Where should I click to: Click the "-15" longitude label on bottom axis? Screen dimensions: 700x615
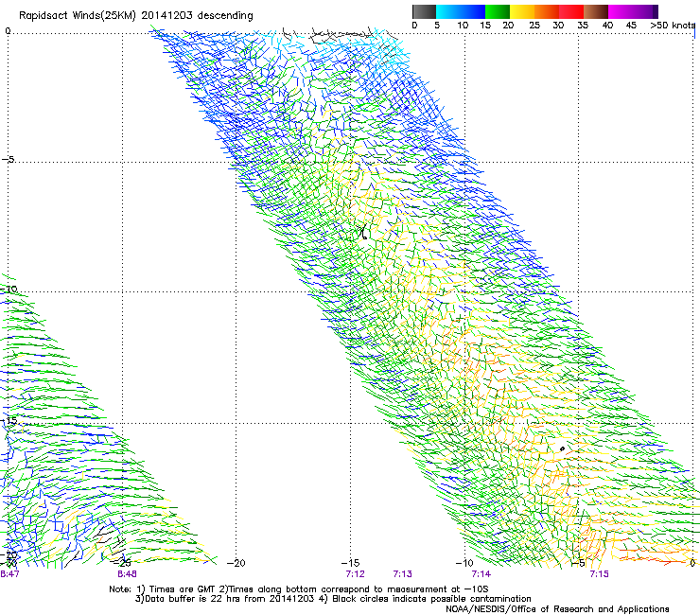(x=350, y=563)
